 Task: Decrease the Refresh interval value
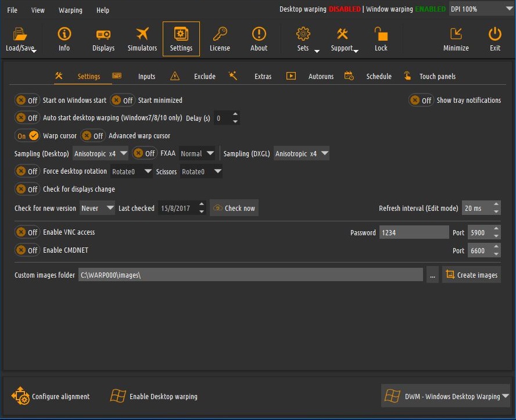(x=496, y=212)
